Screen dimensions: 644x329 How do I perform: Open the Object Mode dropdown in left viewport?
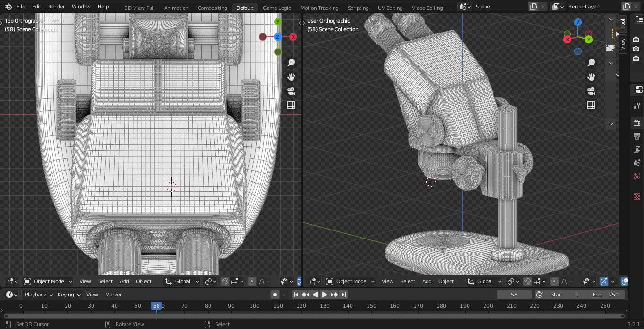click(48, 281)
